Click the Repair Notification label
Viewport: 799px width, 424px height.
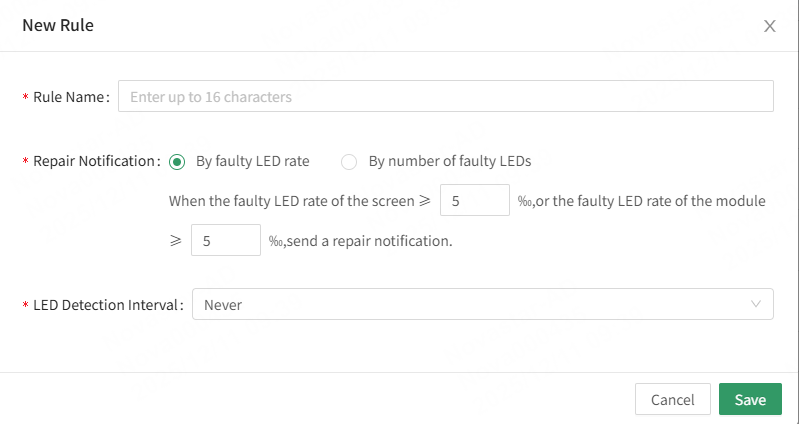96,161
